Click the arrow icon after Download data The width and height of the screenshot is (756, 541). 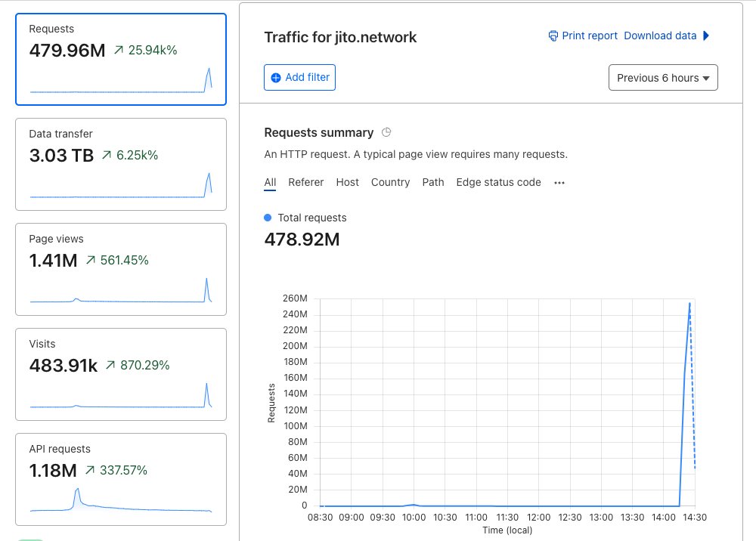tap(706, 36)
